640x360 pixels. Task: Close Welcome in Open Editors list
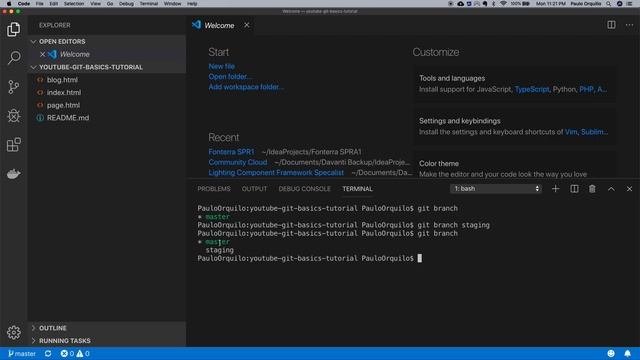pyautogui.click(x=42, y=54)
